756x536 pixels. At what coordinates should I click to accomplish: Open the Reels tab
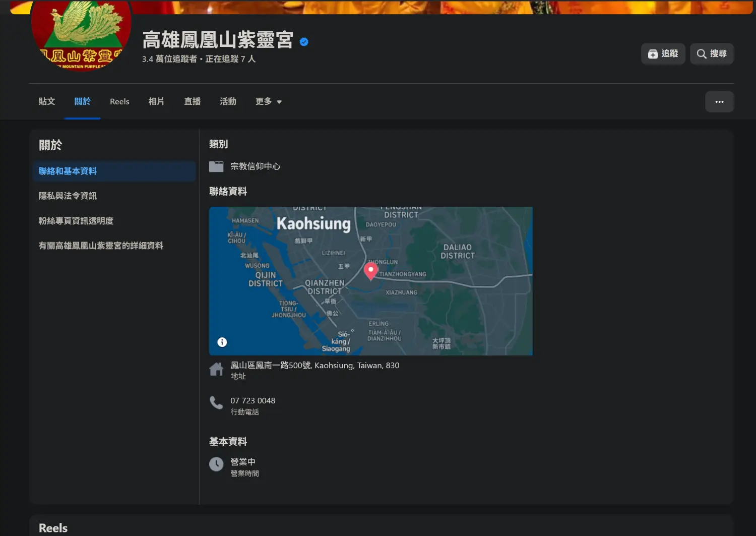(x=119, y=102)
